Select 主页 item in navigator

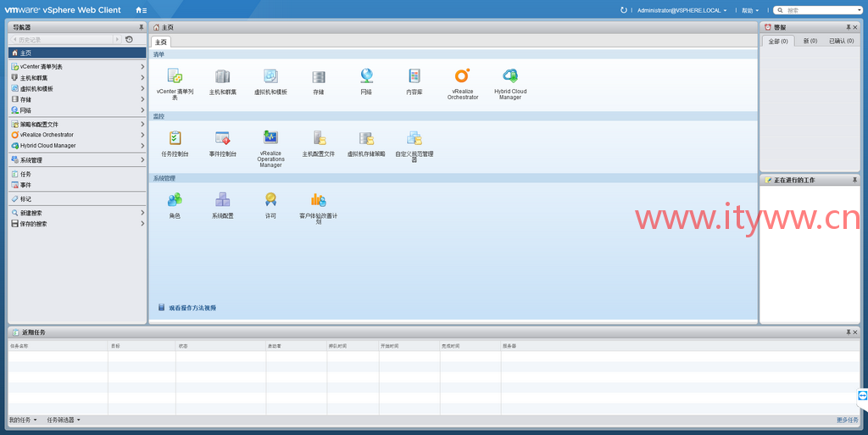coord(77,53)
